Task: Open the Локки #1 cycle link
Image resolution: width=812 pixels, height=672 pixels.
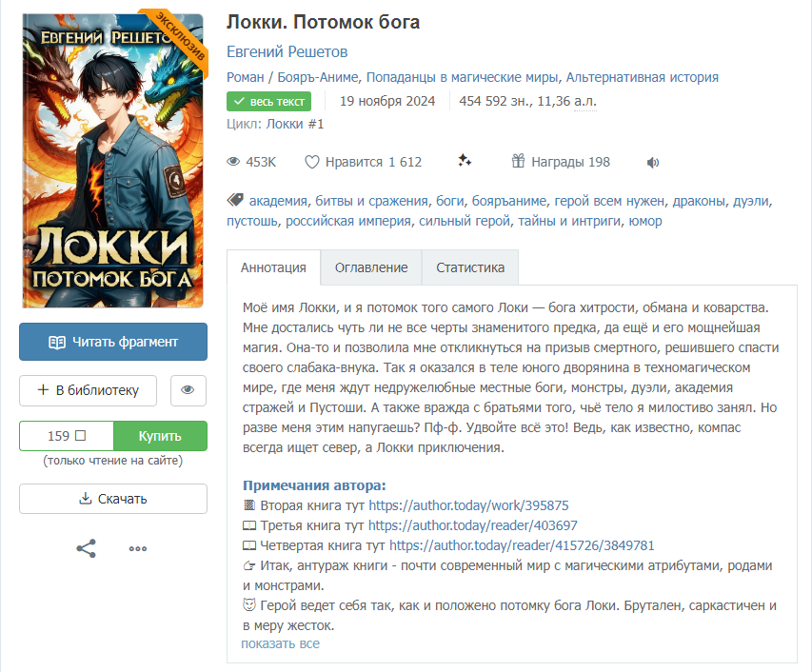Action: pyautogui.click(x=295, y=124)
